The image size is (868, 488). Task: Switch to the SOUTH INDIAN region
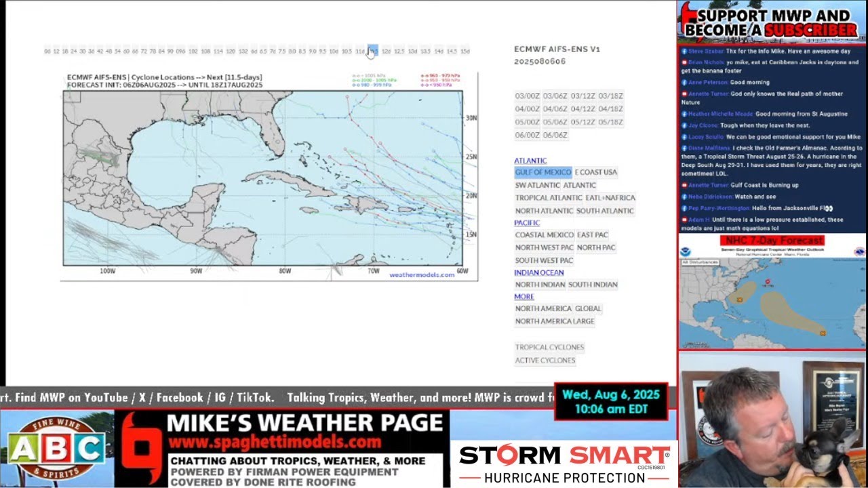point(593,285)
